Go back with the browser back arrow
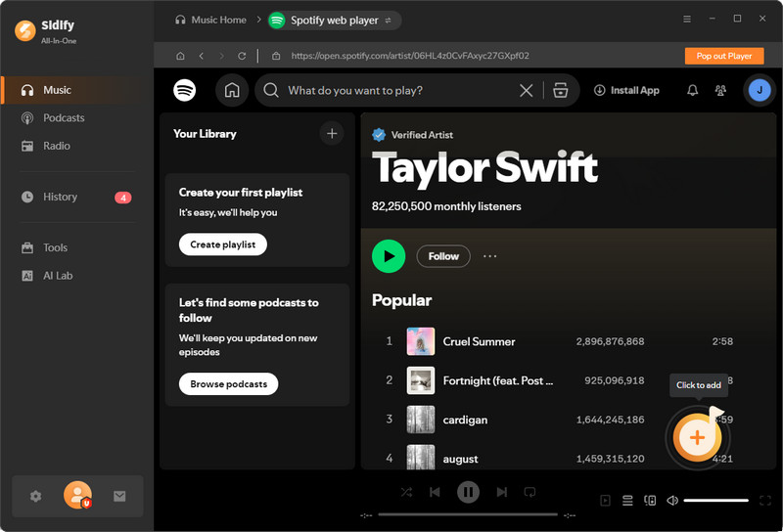The image size is (783, 532). click(x=202, y=56)
